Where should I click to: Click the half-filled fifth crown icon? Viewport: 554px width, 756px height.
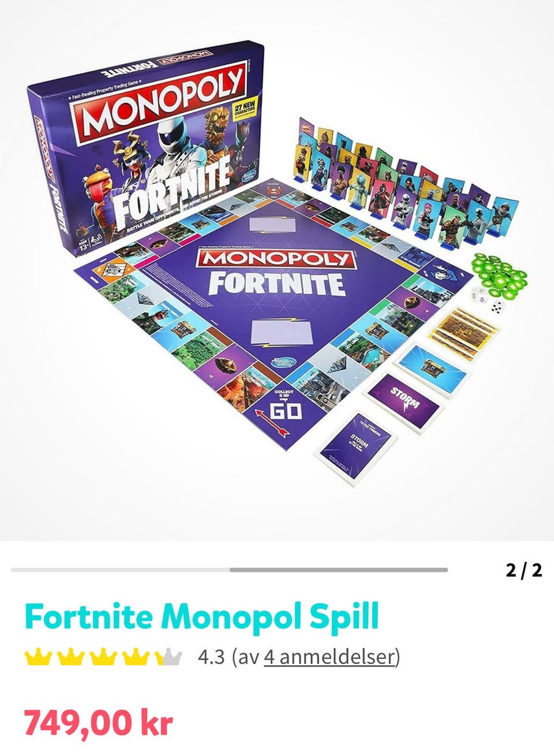point(168,657)
